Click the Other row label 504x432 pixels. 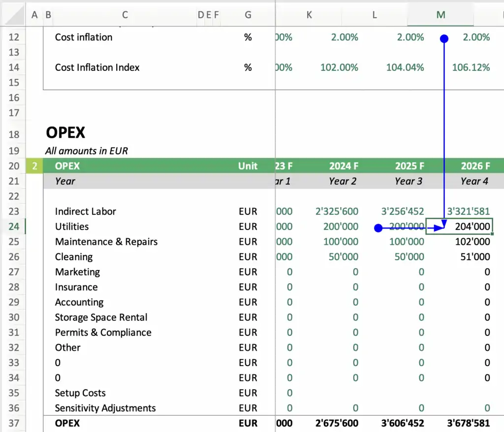click(x=67, y=347)
